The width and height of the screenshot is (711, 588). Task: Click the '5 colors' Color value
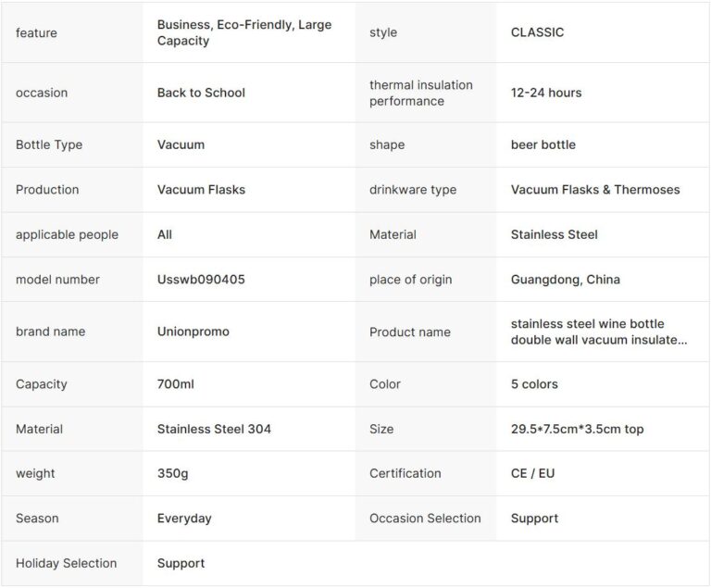tap(534, 384)
